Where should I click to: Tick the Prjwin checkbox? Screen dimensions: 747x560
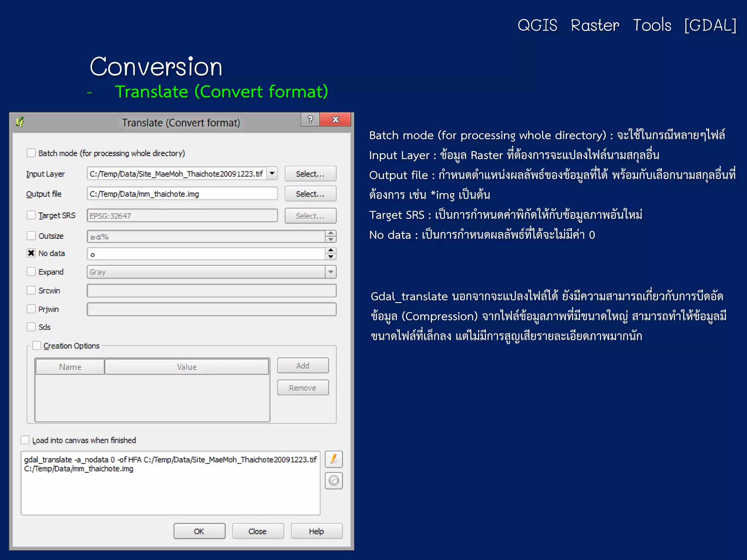(31, 309)
